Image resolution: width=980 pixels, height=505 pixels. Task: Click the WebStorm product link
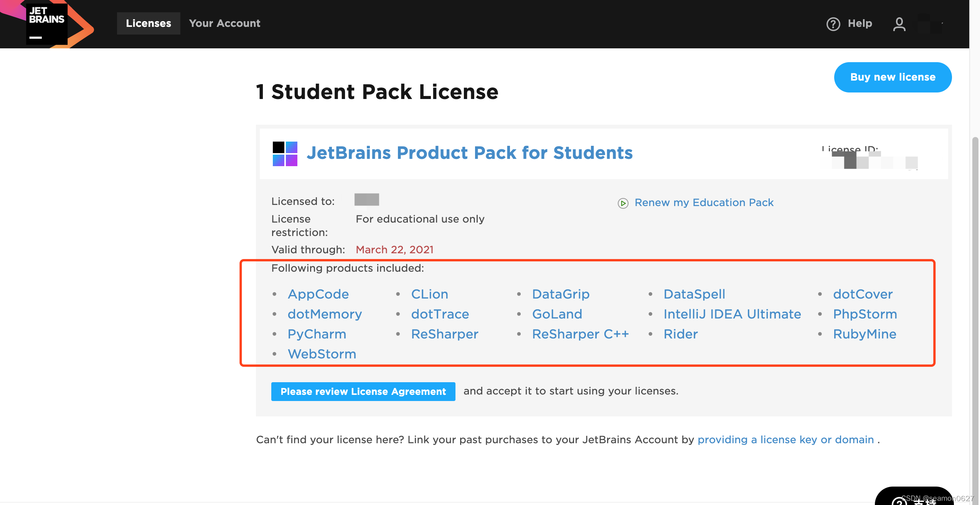click(x=321, y=354)
